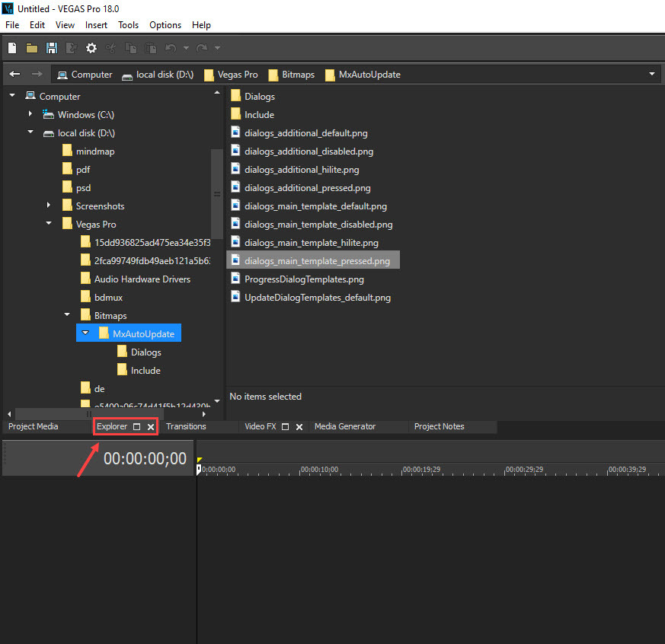Collapse the local disk (D:\) node
This screenshot has width=665, height=644.
30,132
